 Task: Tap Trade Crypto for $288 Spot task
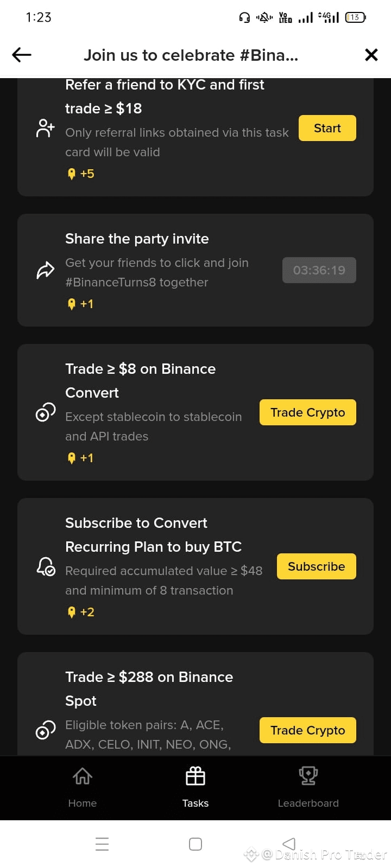tap(308, 730)
